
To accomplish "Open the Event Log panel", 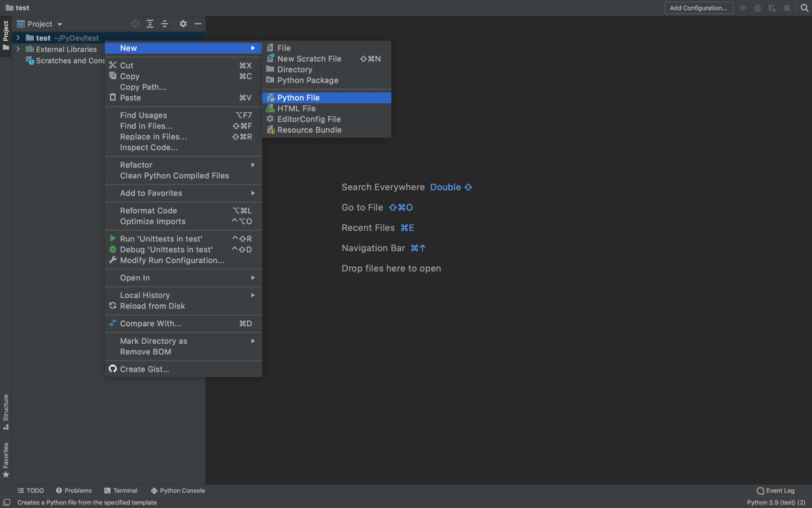I will tap(776, 491).
